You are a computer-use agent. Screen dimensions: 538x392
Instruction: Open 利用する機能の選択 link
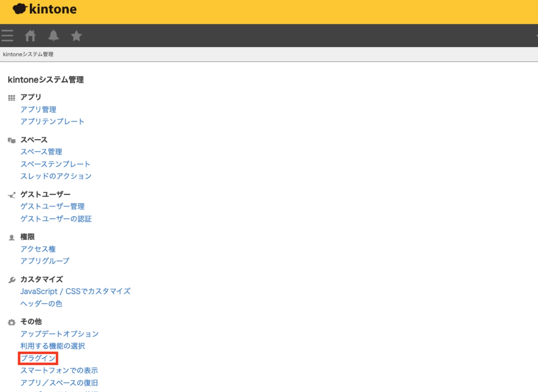[53, 346]
